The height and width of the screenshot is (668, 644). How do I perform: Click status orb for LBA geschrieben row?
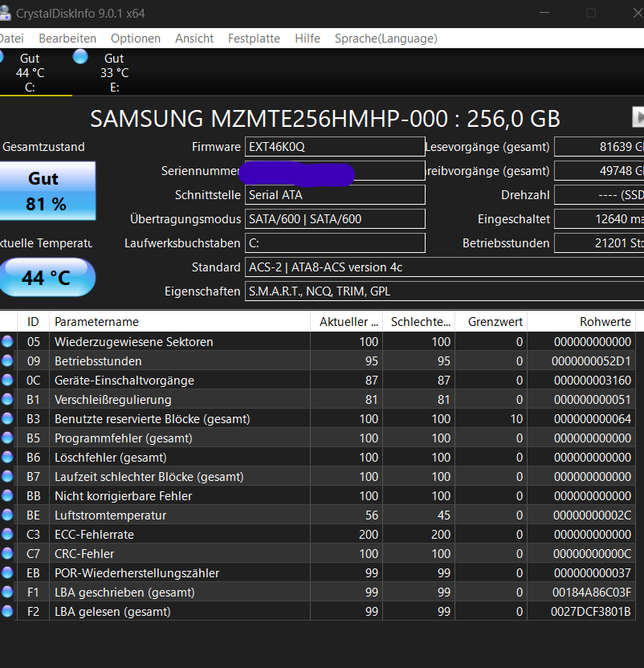click(7, 592)
